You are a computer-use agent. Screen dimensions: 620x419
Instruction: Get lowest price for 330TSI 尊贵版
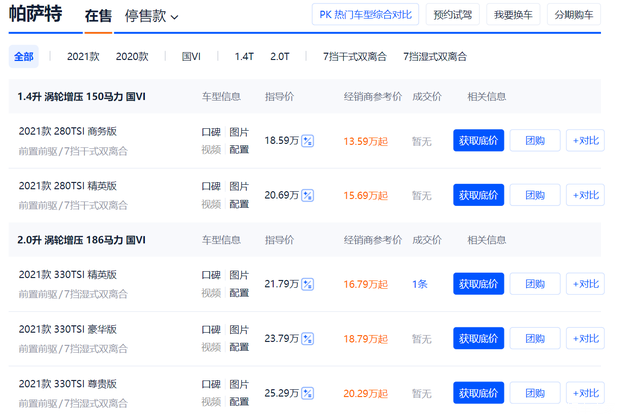click(x=478, y=393)
